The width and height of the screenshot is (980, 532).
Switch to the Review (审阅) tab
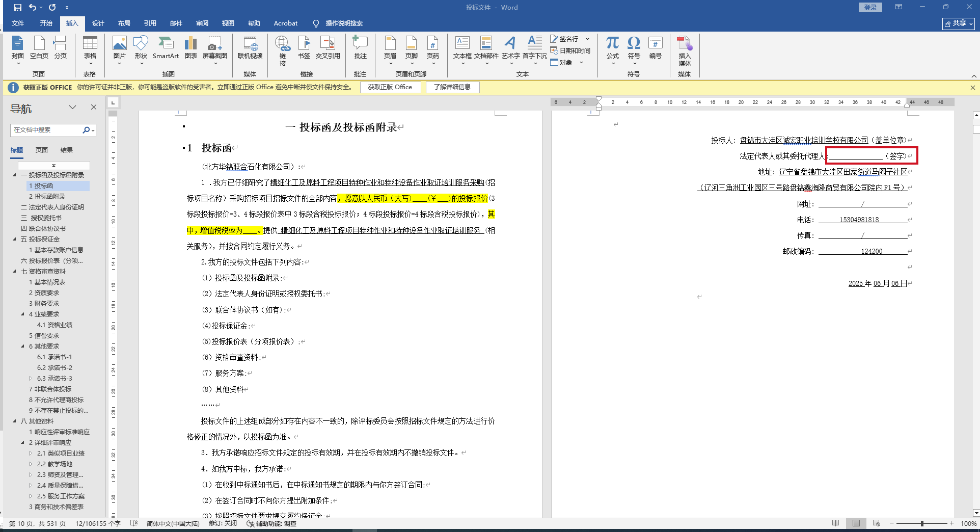(202, 23)
